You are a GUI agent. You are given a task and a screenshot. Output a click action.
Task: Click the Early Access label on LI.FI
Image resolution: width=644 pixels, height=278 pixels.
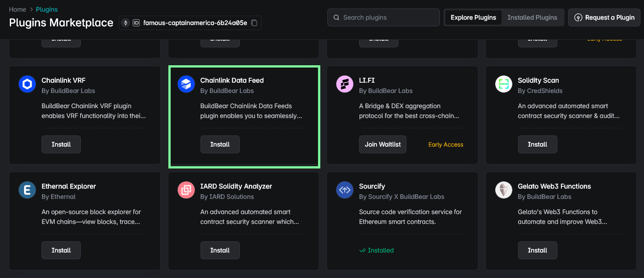pyautogui.click(x=446, y=144)
